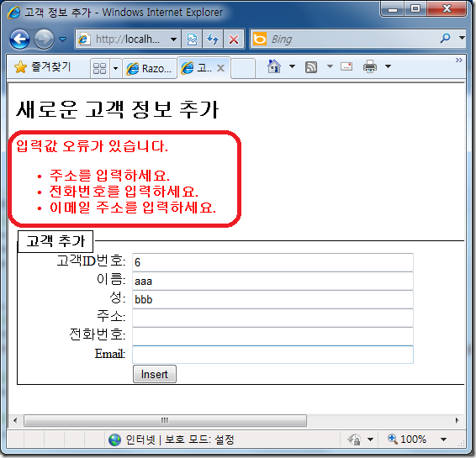Close the active 고.. tab
The height and width of the screenshot is (458, 476).
[220, 68]
